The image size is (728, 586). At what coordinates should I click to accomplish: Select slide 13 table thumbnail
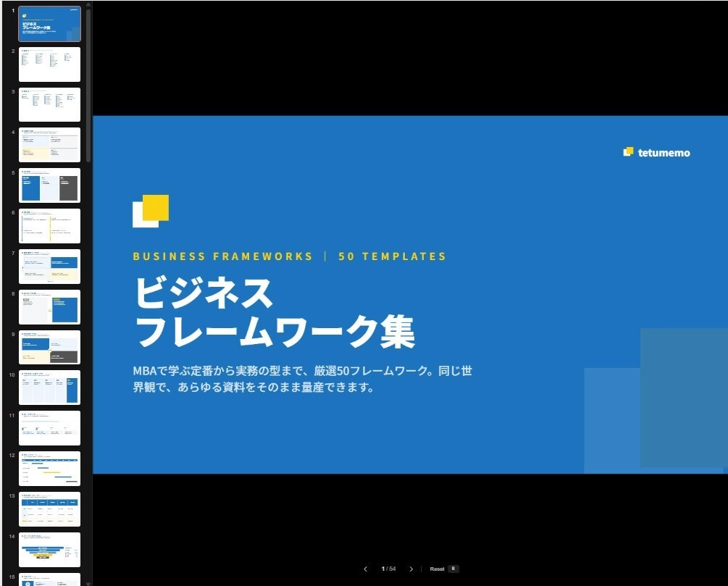(x=50, y=509)
